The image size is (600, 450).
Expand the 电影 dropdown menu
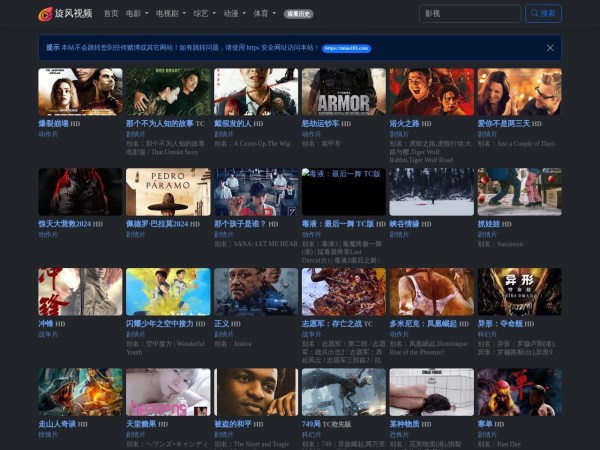(136, 14)
